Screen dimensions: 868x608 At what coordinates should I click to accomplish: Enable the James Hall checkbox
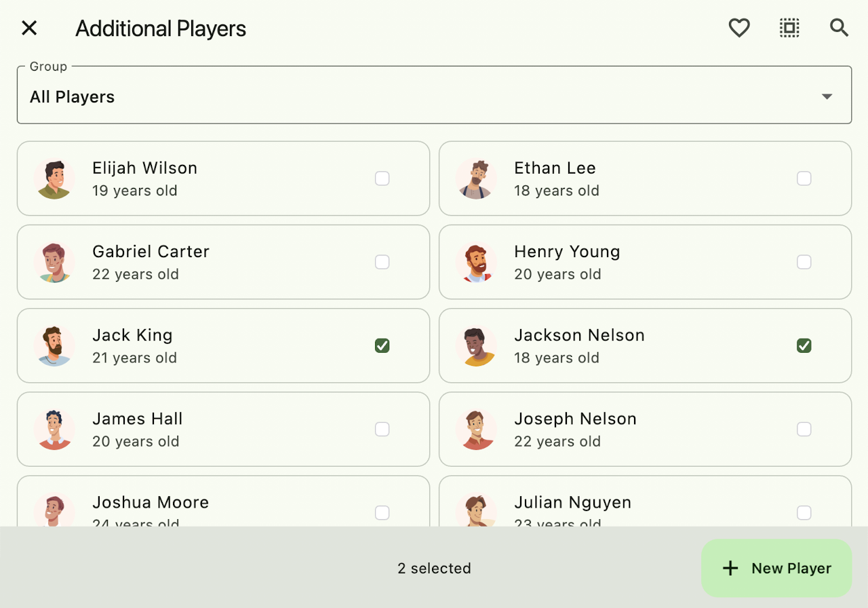pos(382,429)
